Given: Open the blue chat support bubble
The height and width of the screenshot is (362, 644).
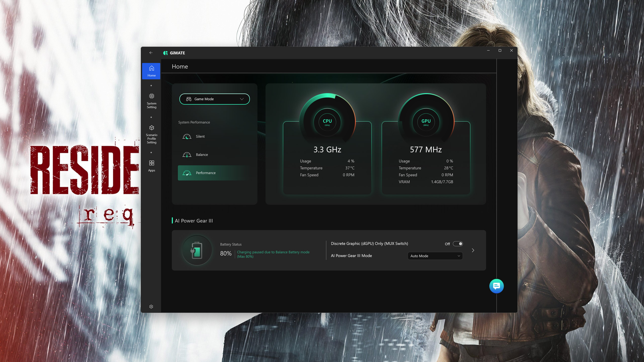Looking at the screenshot, I should (x=496, y=286).
